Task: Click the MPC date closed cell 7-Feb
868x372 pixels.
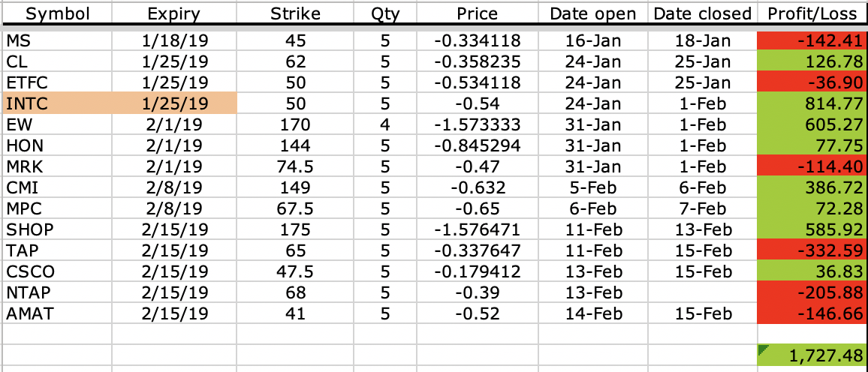Action: tap(702, 208)
